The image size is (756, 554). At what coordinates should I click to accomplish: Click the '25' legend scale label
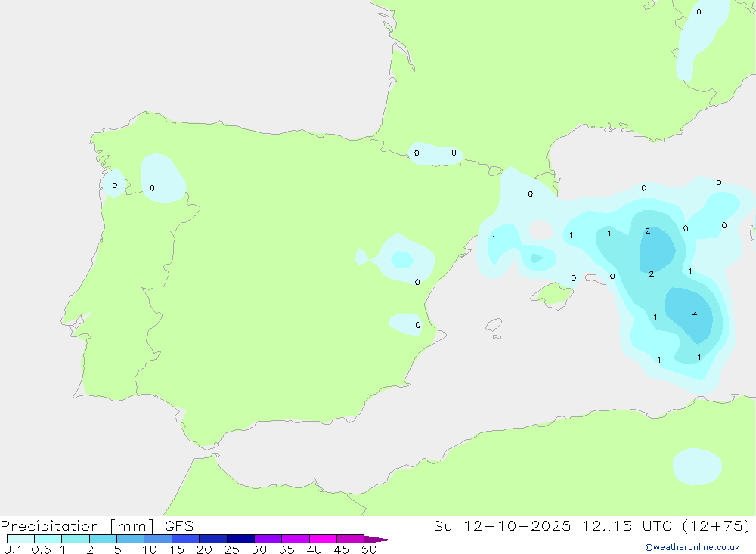tap(231, 549)
